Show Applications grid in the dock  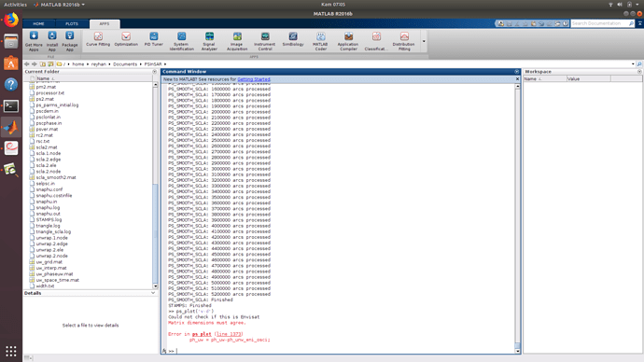pos(11,352)
